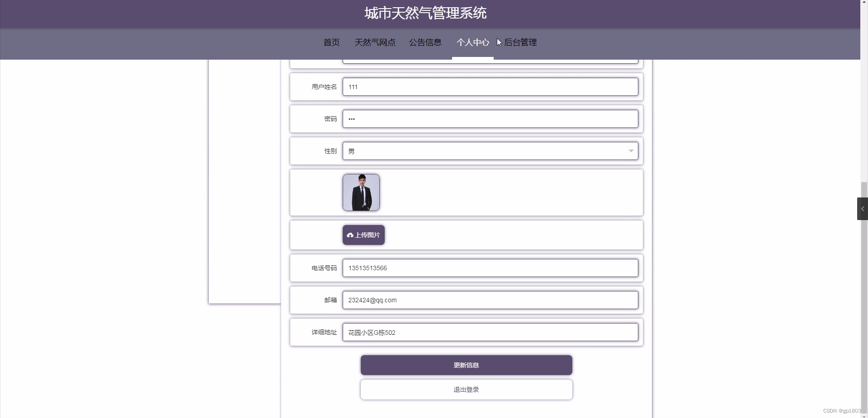Click the scrollbar down arrow icon
868x418 pixels.
pyautogui.click(x=865, y=415)
